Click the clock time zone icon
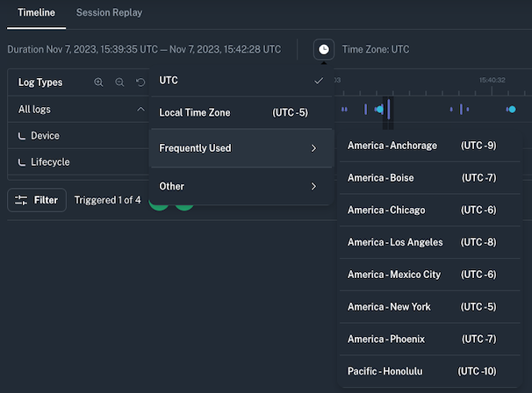The image size is (532, 393). tap(324, 49)
